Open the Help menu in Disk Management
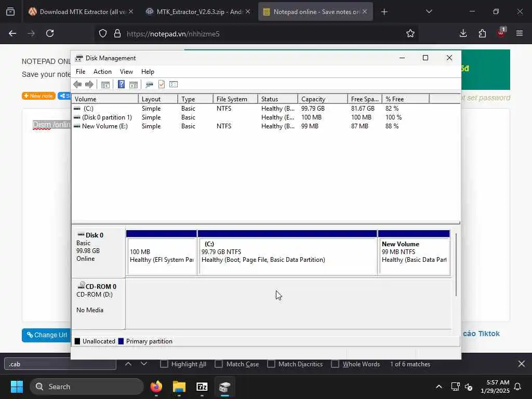This screenshot has width=532, height=399. [x=148, y=72]
